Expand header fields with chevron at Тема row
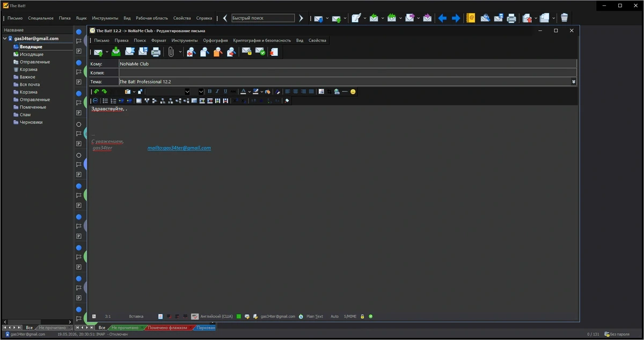This screenshot has width=644, height=340. [x=574, y=82]
